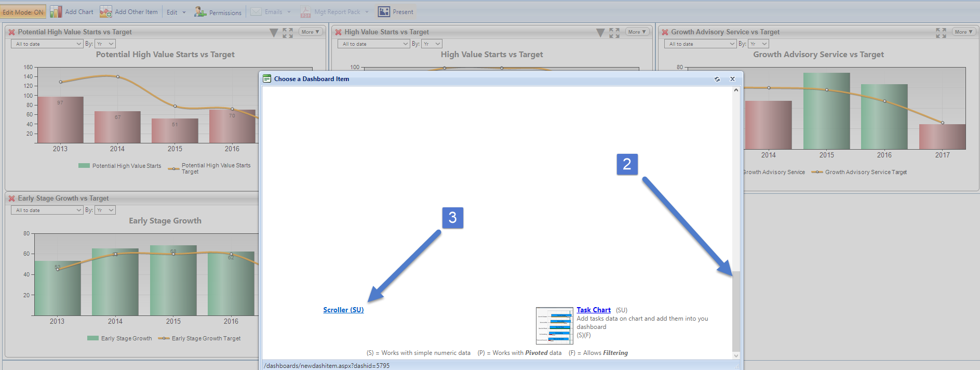Remove the High Value Starts vs Target panel
Viewport: 980px width, 370px height.
point(338,32)
